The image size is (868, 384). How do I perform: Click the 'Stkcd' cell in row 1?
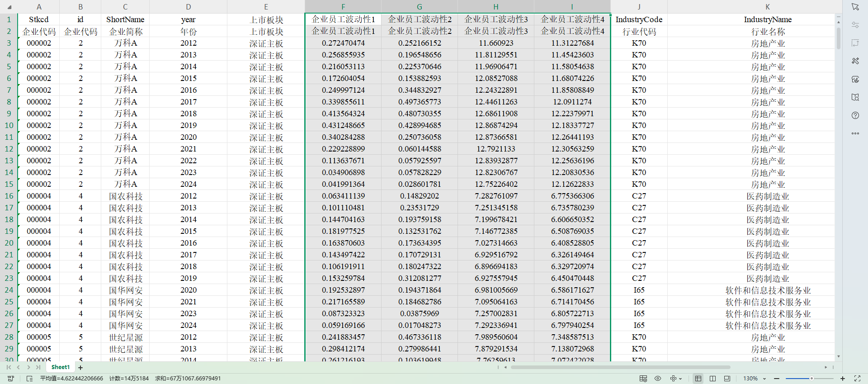(39, 19)
